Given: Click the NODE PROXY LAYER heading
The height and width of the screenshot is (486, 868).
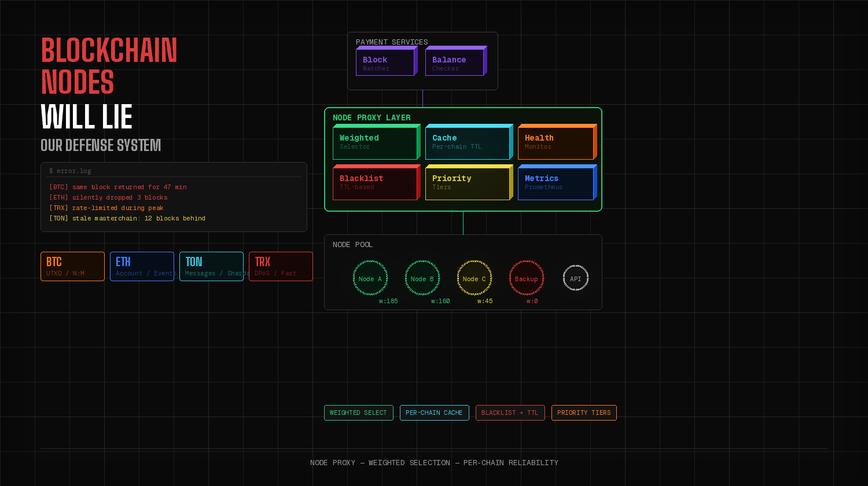Looking at the screenshot, I should (x=372, y=117).
